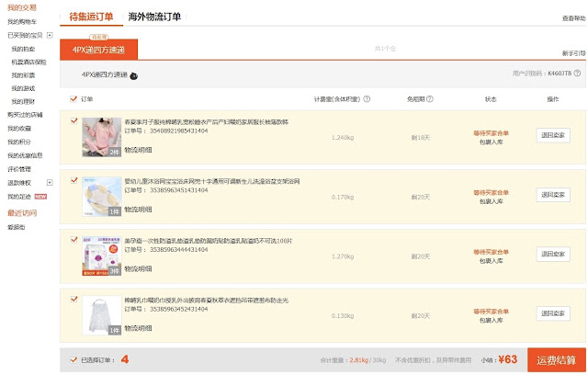Uncheck order 35385963444431404 checkbox
This screenshot has width=588, height=375.
click(x=73, y=240)
